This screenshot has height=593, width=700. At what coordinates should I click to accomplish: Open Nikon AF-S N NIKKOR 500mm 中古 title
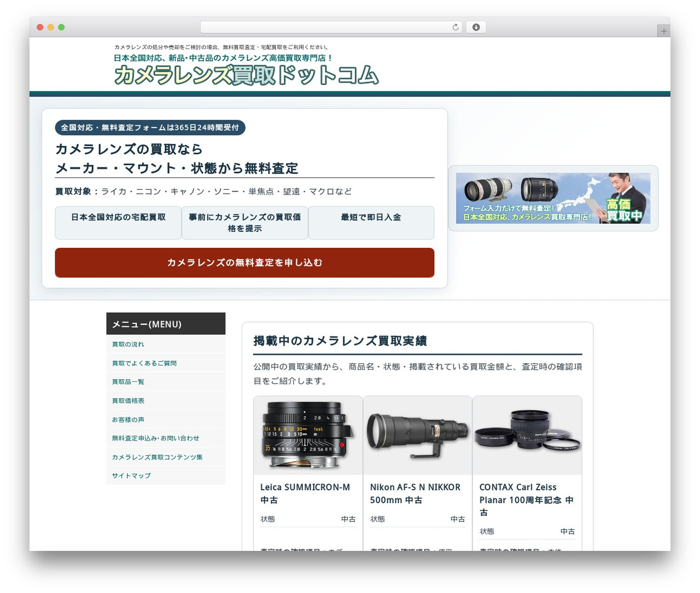[x=415, y=493]
